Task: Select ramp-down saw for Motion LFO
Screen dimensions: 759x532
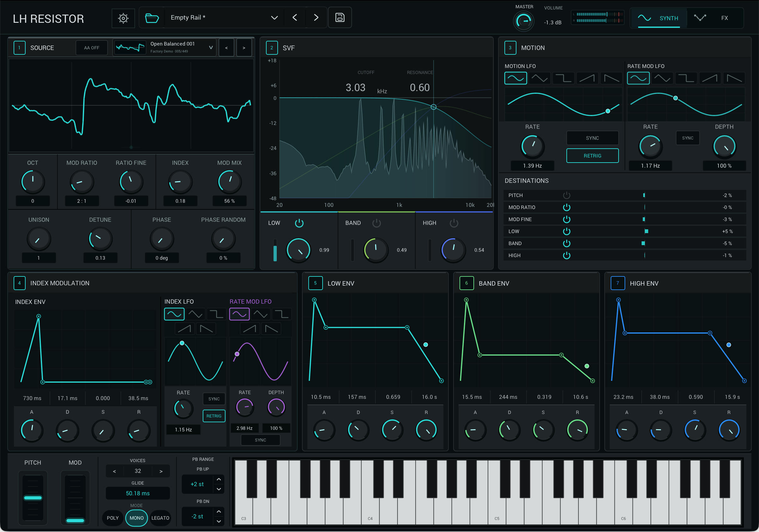Action: (611, 78)
